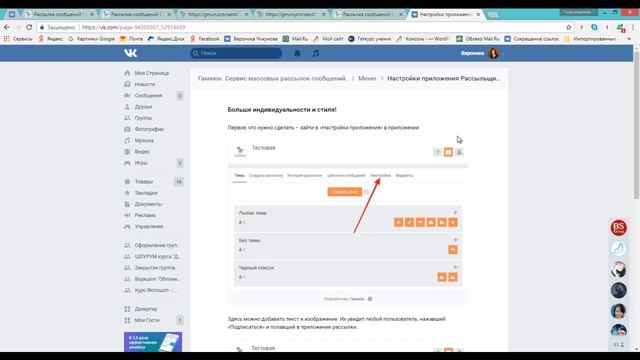
Task: Bookmark this page with the star icon
Action: [569, 27]
